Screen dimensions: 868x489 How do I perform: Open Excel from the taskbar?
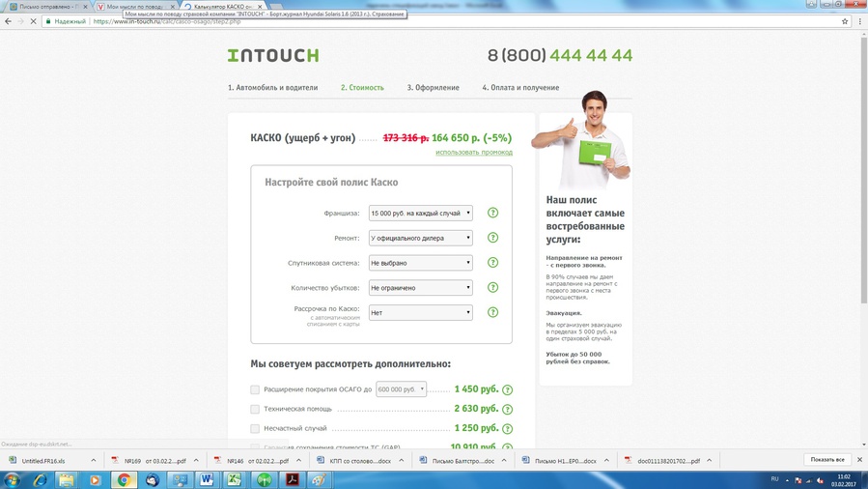tap(235, 479)
